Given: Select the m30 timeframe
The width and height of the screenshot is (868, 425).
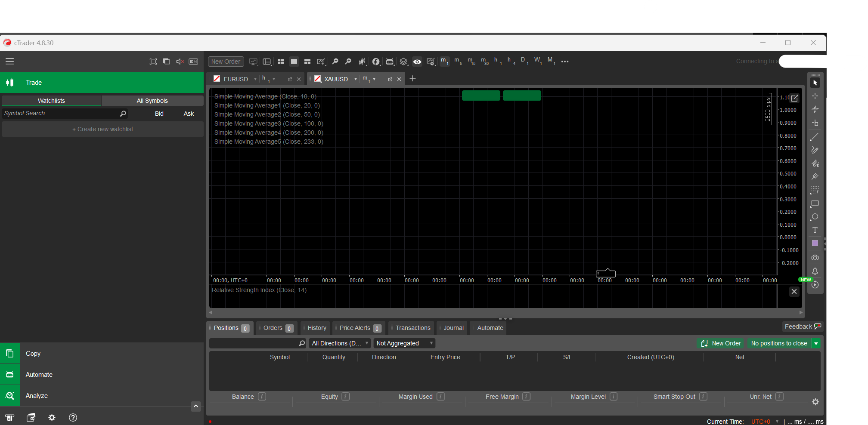Looking at the screenshot, I should [485, 62].
